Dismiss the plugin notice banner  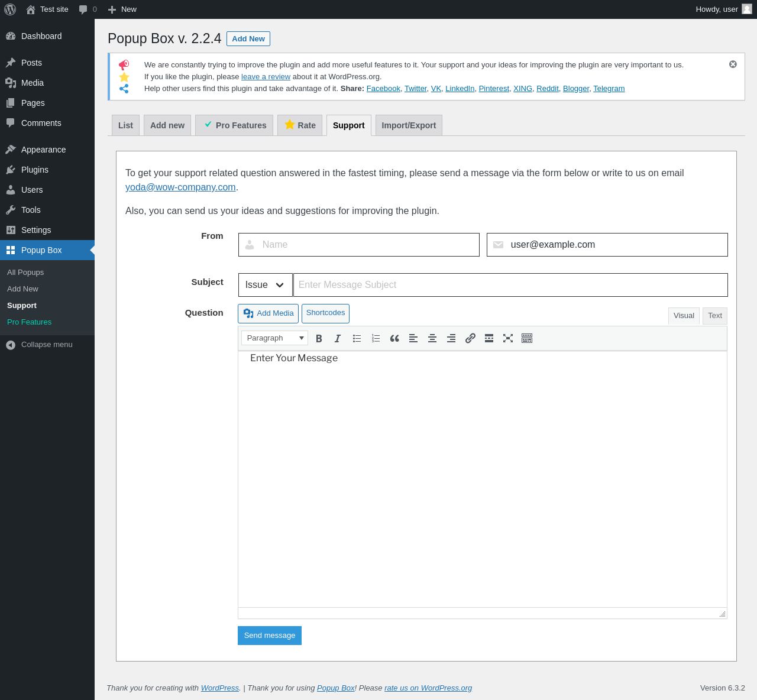(733, 64)
